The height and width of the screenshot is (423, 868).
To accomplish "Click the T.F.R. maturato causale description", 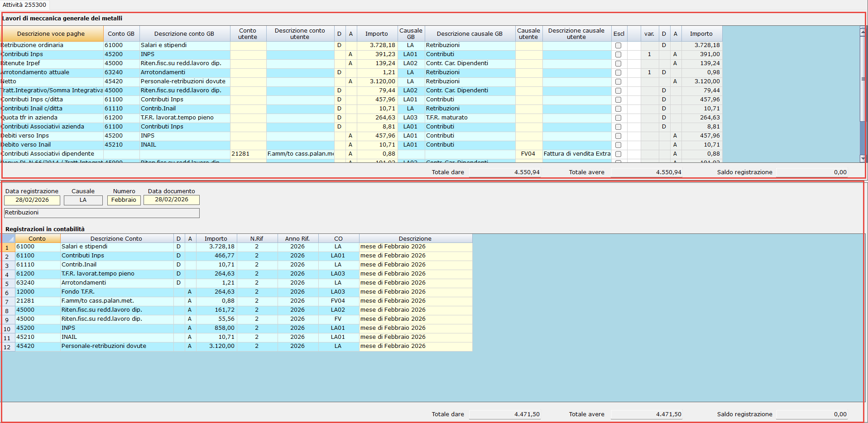I will 470,118.
